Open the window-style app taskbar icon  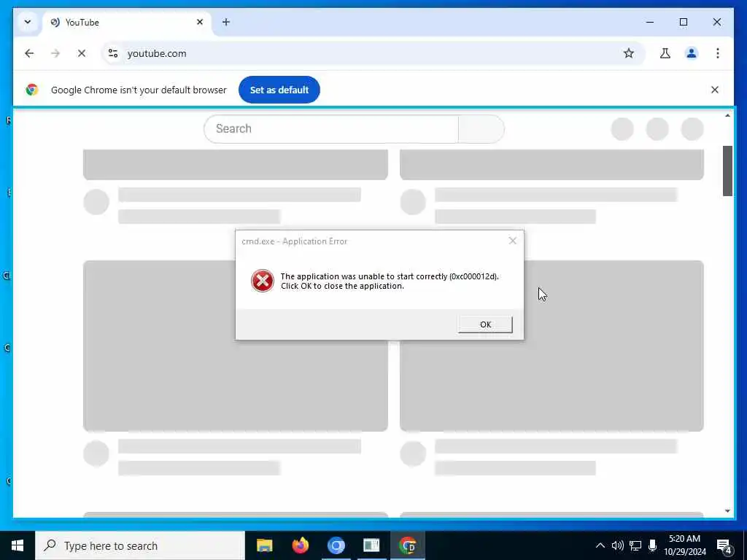coord(371,545)
